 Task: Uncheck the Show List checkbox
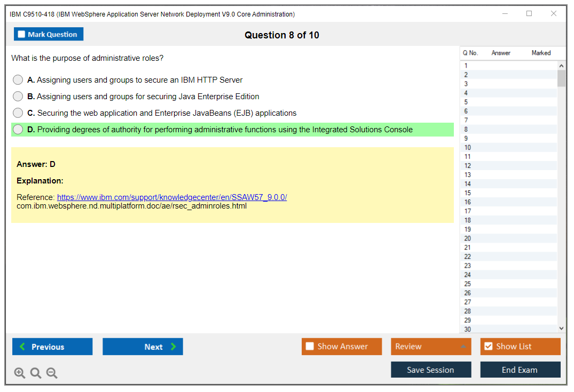(x=488, y=347)
